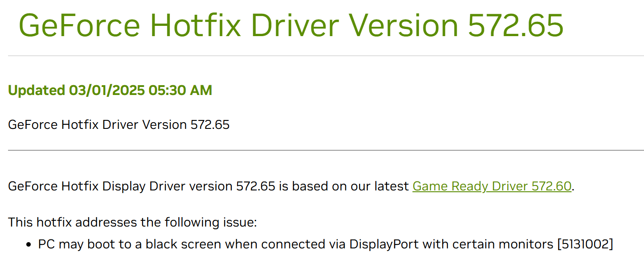Click the 572.65 number in the large title
Screen dimensions: 644x264
click(x=516, y=25)
